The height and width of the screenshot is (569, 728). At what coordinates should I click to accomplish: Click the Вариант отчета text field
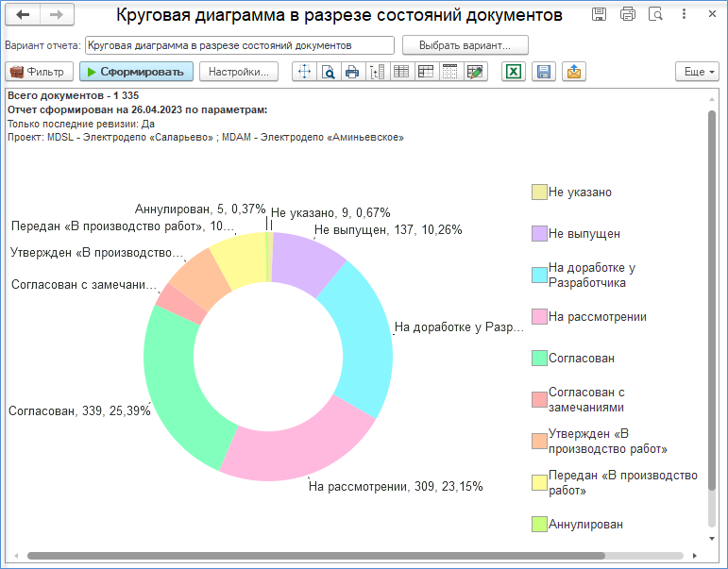[239, 45]
